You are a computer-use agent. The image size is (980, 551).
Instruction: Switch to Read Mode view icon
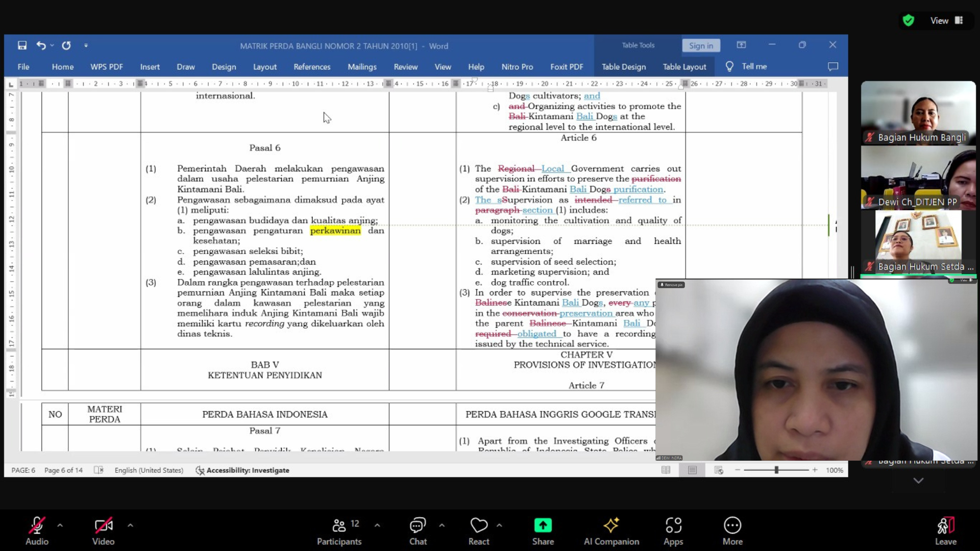[666, 470]
